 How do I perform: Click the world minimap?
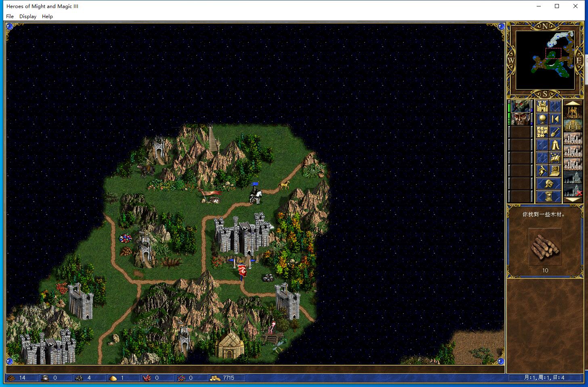coord(545,60)
